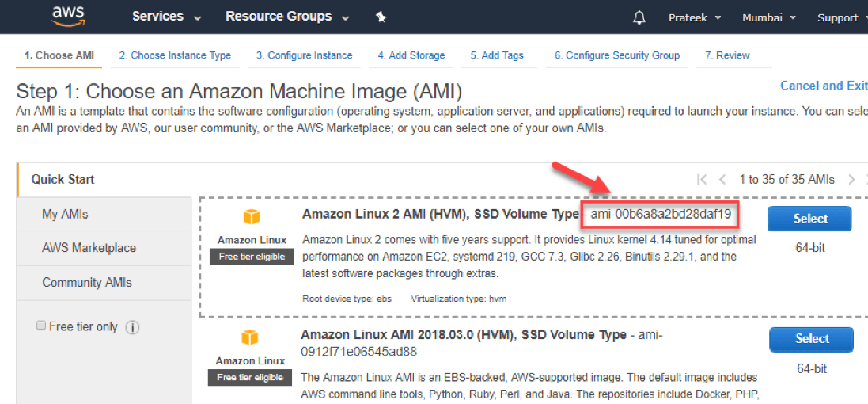
Task: Open the Resource Groups dropdown
Action: coord(288,17)
